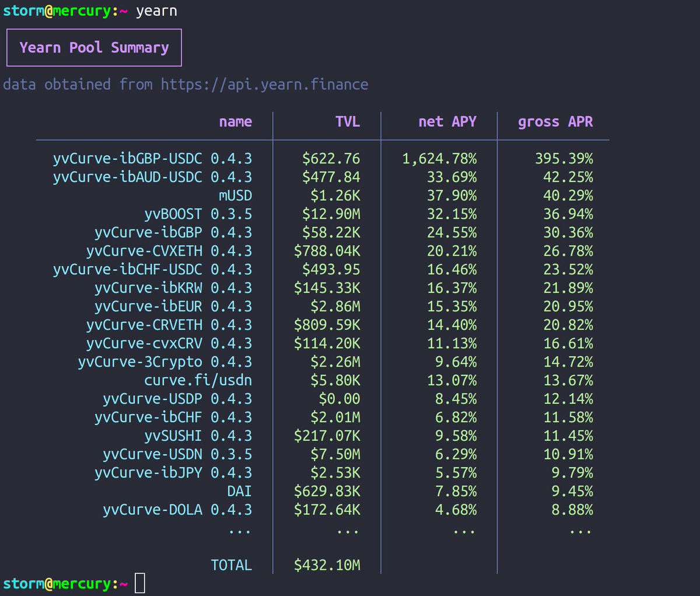Click the TVL value $788.04K
The height and width of the screenshot is (596, 700).
(x=327, y=251)
